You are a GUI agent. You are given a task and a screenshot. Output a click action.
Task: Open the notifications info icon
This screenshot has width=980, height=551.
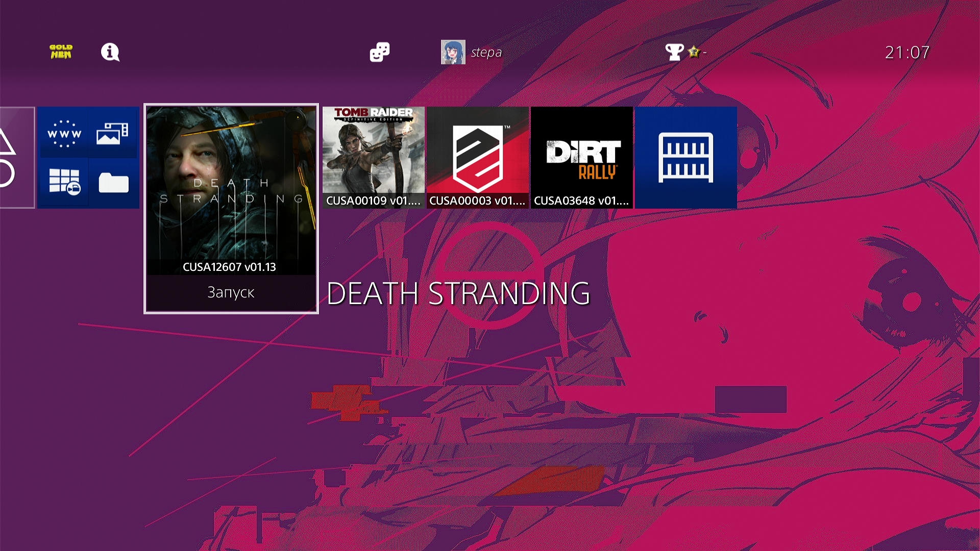(x=110, y=52)
